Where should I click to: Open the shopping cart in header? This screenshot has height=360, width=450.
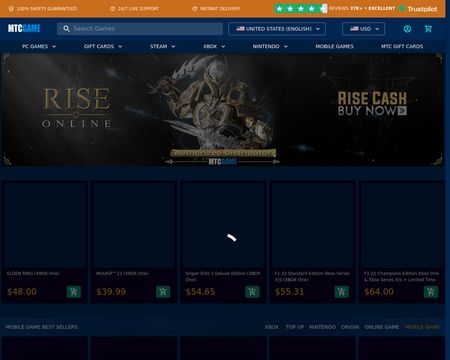coord(428,29)
